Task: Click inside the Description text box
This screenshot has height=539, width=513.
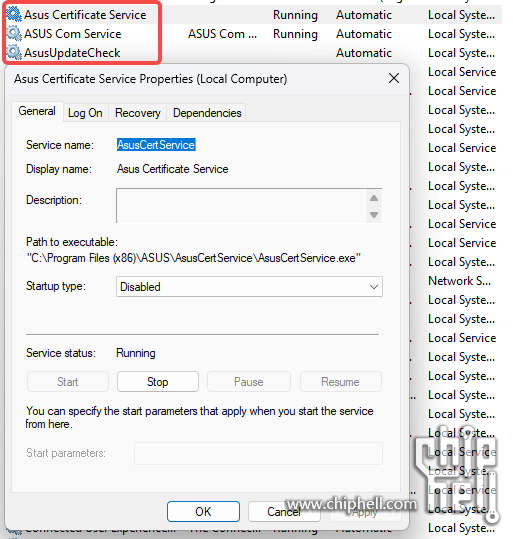Action: point(241,206)
